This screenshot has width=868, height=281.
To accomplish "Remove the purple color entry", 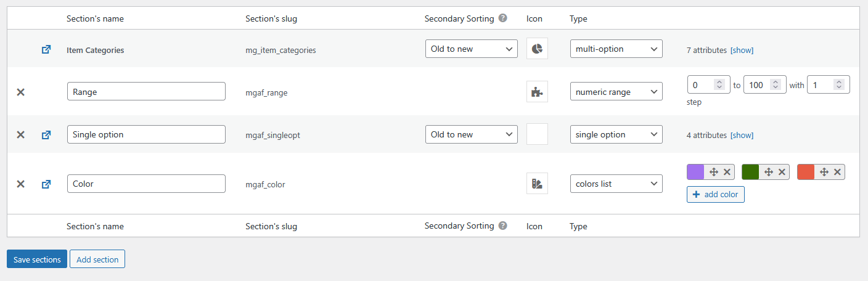I will pos(727,172).
